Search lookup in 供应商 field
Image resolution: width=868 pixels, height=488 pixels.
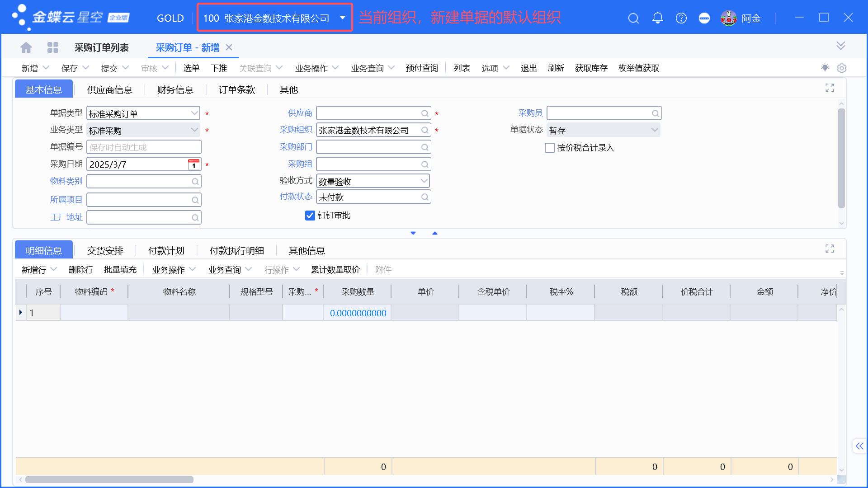pos(425,113)
